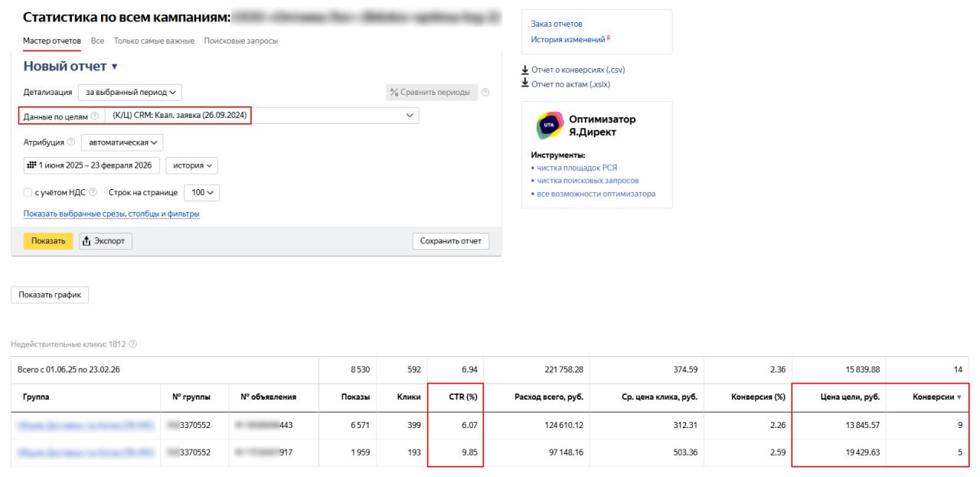980x477 pixels.
Task: Click the sort arrow on 'Конверсии' column
Action: point(959,397)
